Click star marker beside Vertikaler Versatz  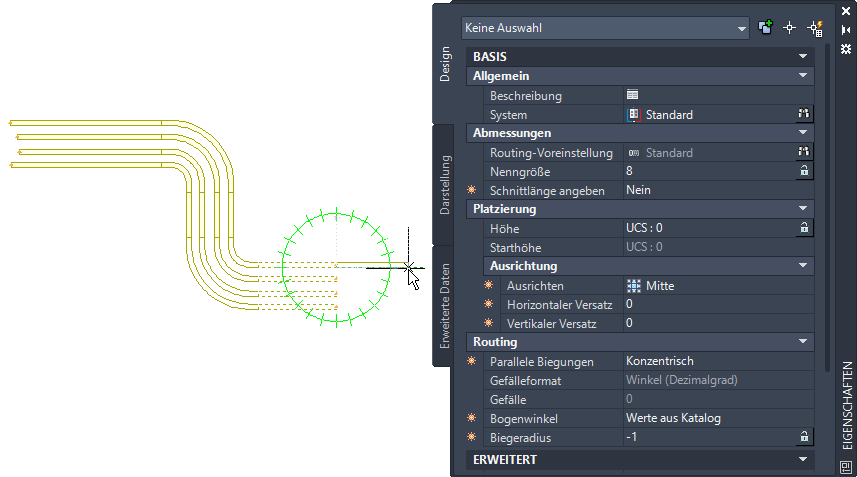(x=489, y=323)
